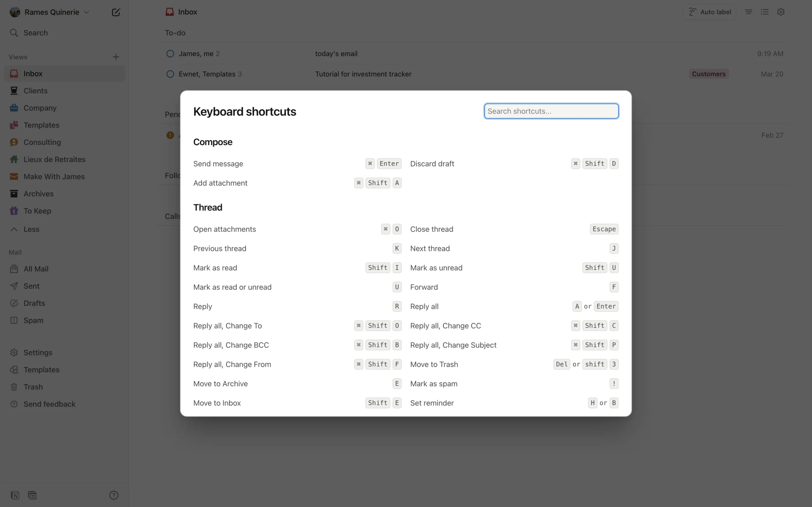Screen dimensions: 812x507
Task: Open the calendar icon in sidebar footer
Action: (x=32, y=495)
